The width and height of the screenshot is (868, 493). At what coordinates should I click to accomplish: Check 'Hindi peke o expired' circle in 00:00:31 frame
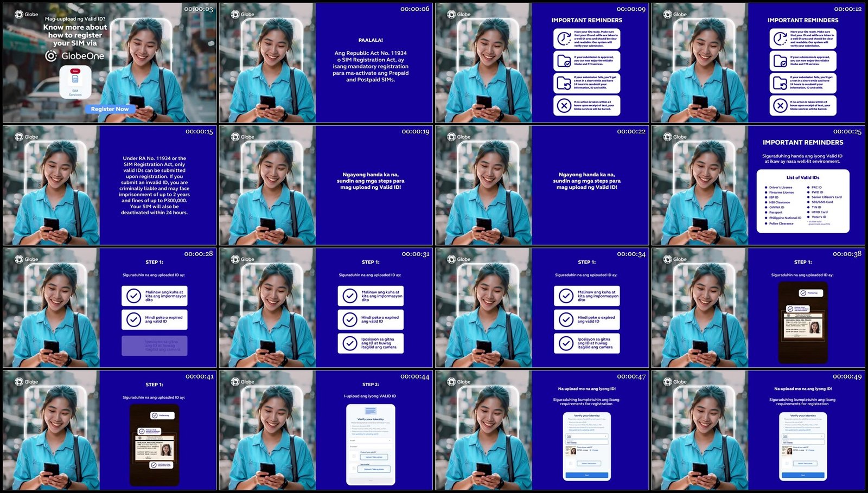350,319
